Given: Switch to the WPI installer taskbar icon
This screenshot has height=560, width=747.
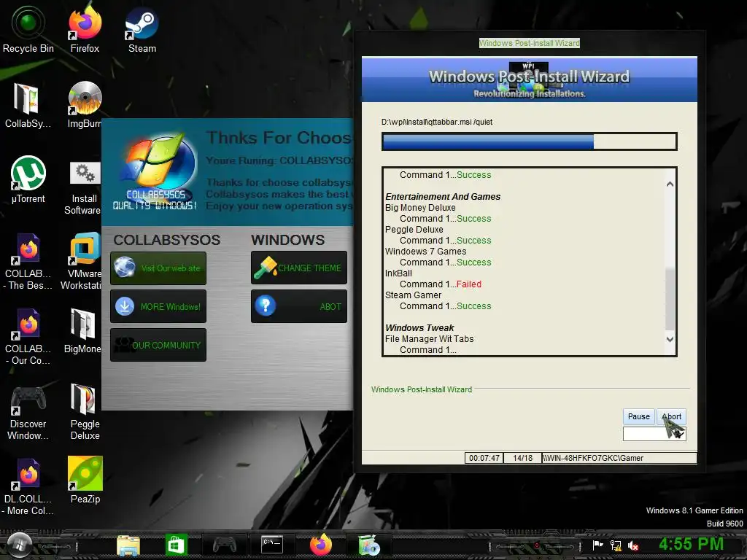Looking at the screenshot, I should 369,545.
